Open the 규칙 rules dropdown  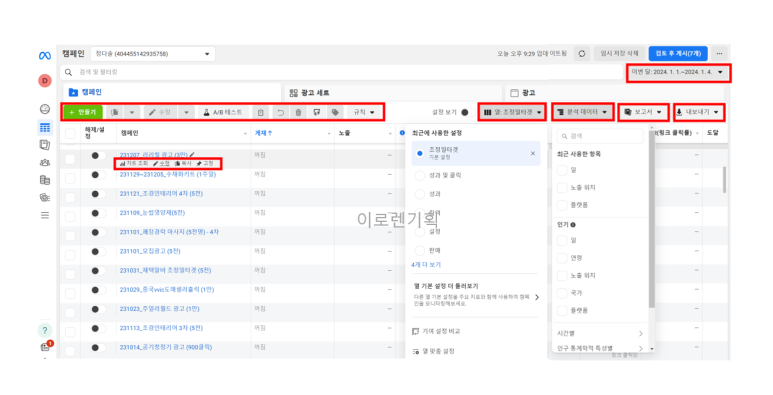[x=364, y=112]
